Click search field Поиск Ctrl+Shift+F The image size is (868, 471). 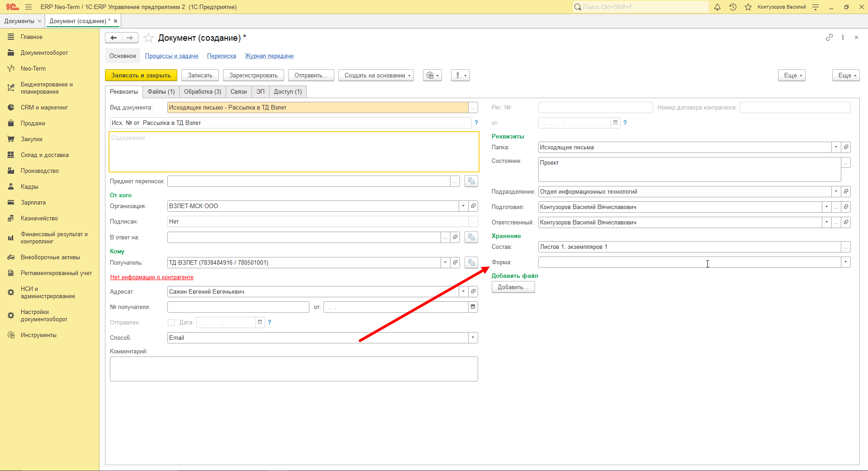(640, 7)
